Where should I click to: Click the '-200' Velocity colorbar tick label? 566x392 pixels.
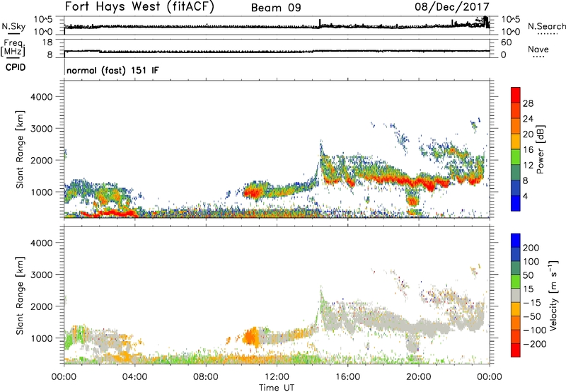click(535, 344)
